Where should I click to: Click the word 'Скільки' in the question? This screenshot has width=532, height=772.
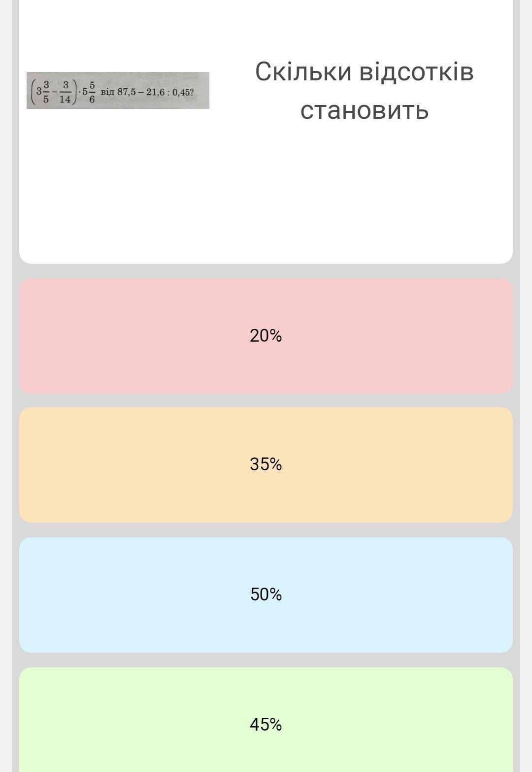tap(303, 72)
